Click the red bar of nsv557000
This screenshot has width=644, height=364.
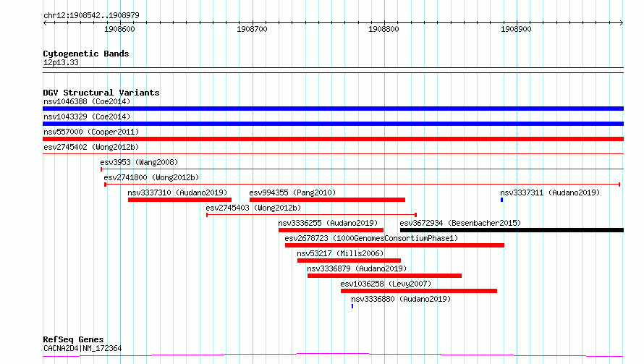pyautogui.click(x=333, y=139)
